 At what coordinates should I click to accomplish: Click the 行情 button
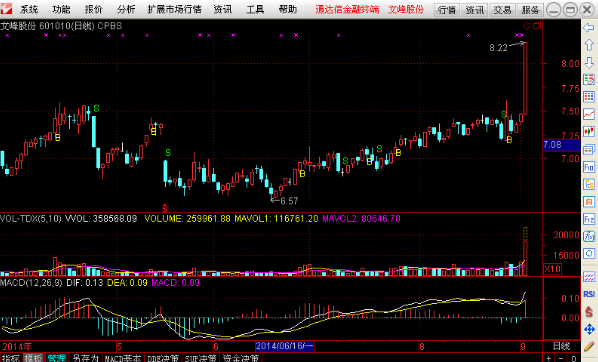pos(447,10)
